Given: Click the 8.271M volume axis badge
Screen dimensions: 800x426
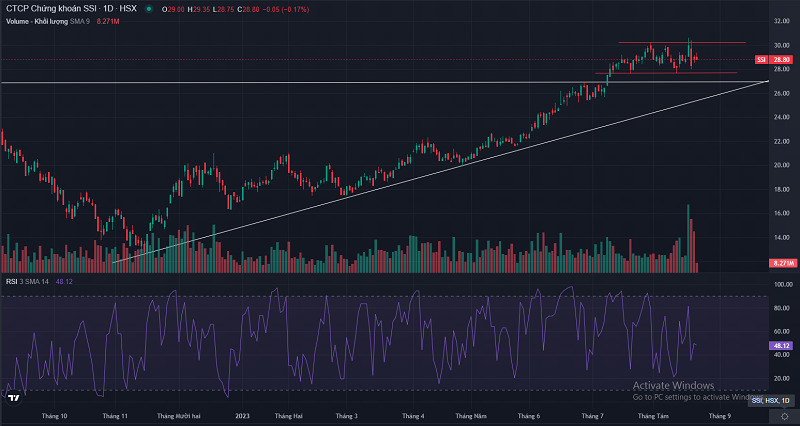Looking at the screenshot, I should (x=783, y=262).
